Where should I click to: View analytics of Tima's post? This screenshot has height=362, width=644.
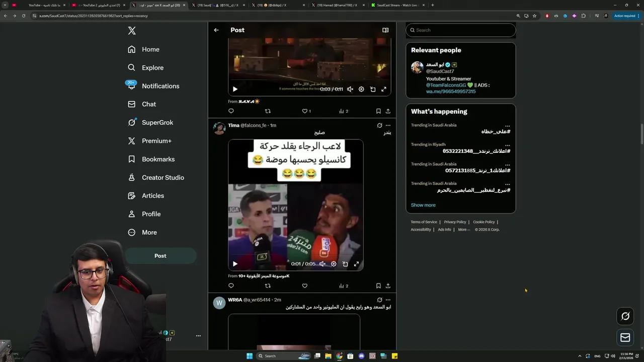pos(344,286)
